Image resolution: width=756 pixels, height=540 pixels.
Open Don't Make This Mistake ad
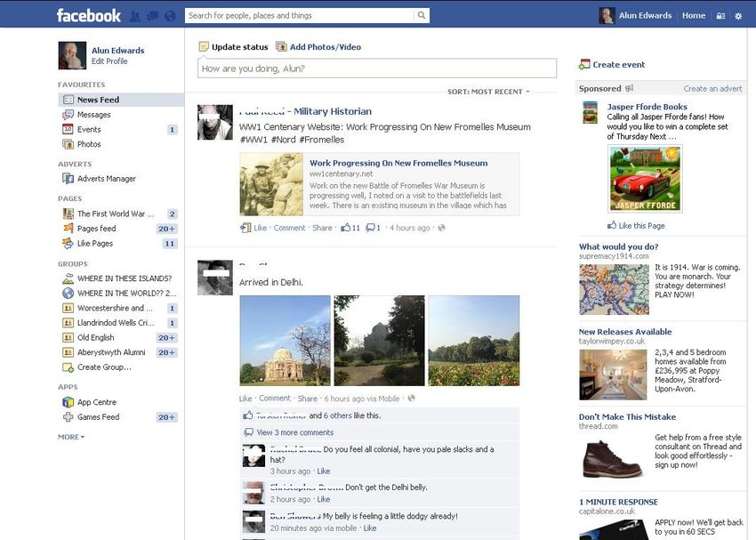627,416
